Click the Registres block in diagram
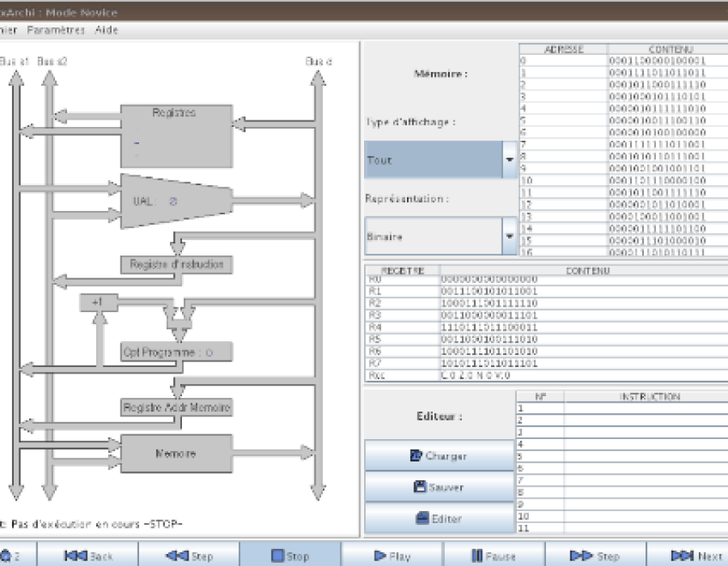The image size is (728, 566). click(x=176, y=136)
